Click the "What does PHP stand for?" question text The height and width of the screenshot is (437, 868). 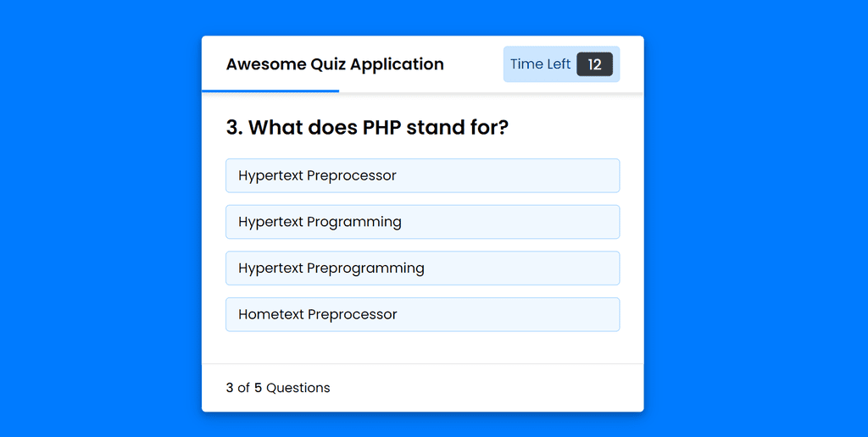pos(378,127)
